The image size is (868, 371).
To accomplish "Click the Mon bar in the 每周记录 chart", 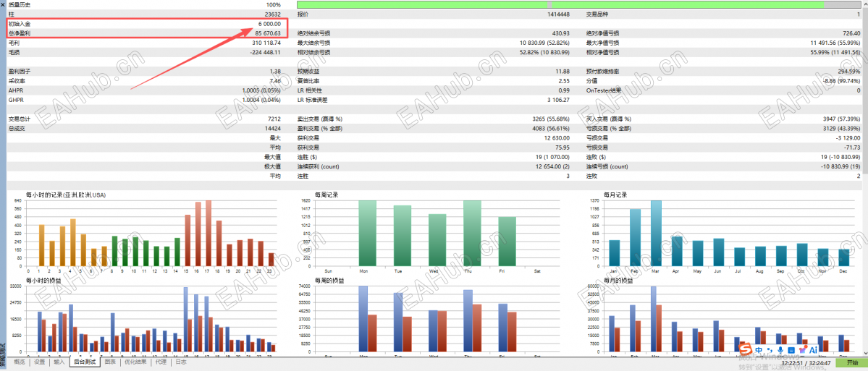I will (x=367, y=234).
